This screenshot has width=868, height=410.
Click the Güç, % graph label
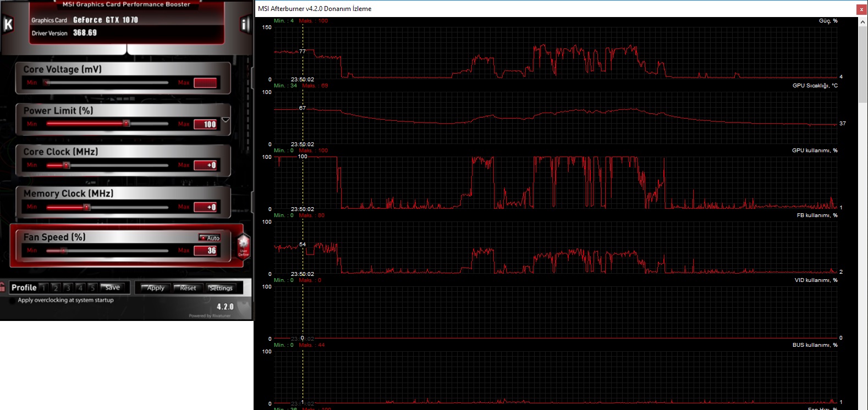(828, 21)
